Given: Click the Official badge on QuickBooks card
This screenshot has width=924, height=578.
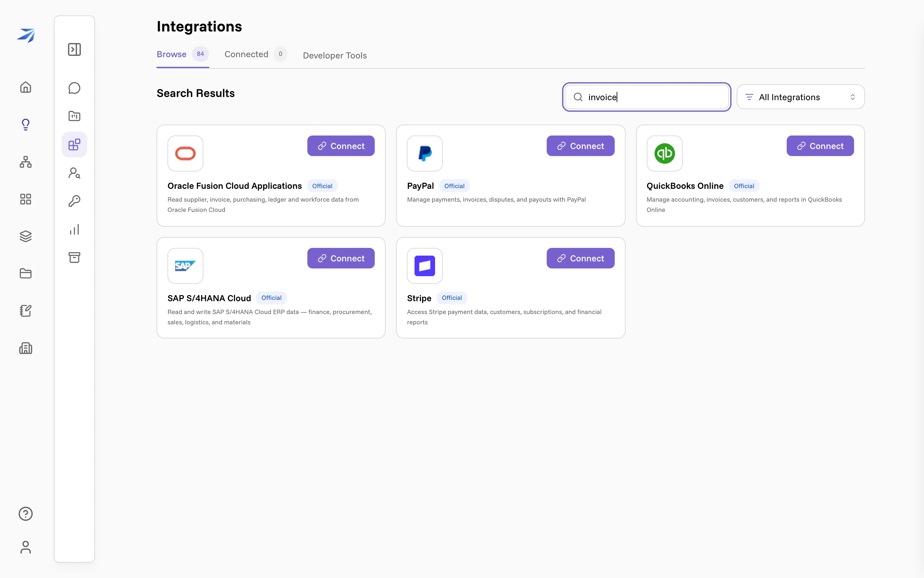Looking at the screenshot, I should pos(744,186).
